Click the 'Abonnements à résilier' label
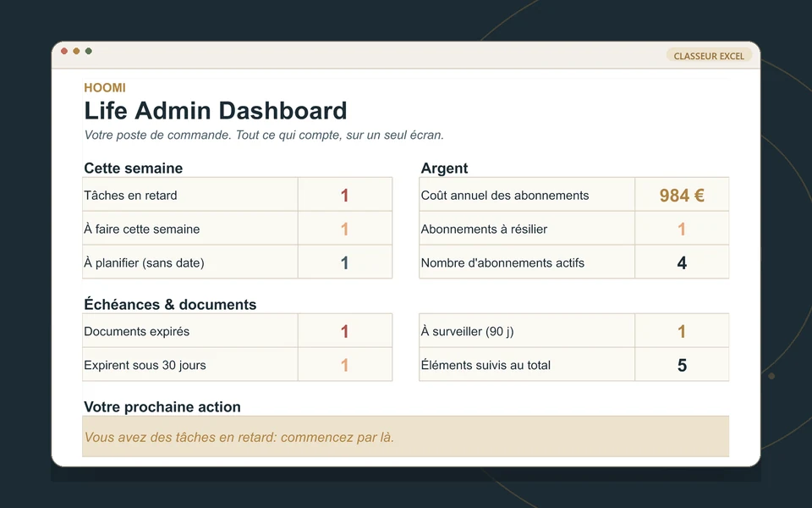Viewport: 812px width, 508px height. [x=527, y=228]
